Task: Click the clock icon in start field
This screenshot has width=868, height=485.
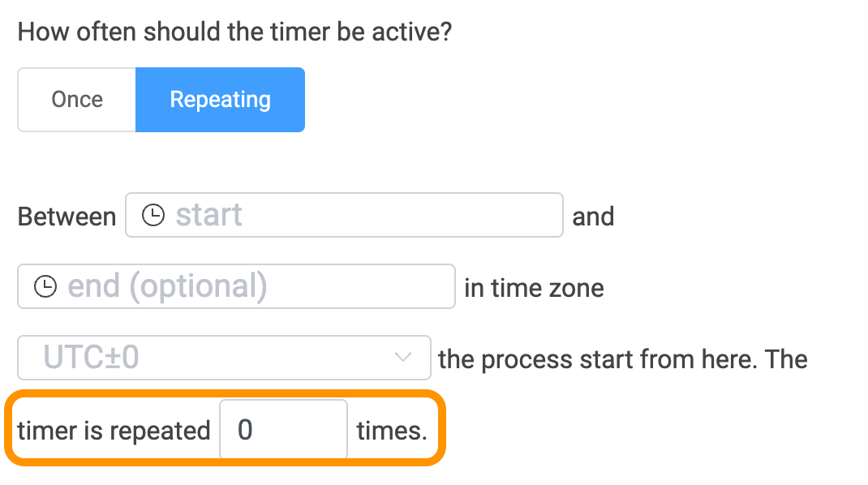Action: click(153, 215)
